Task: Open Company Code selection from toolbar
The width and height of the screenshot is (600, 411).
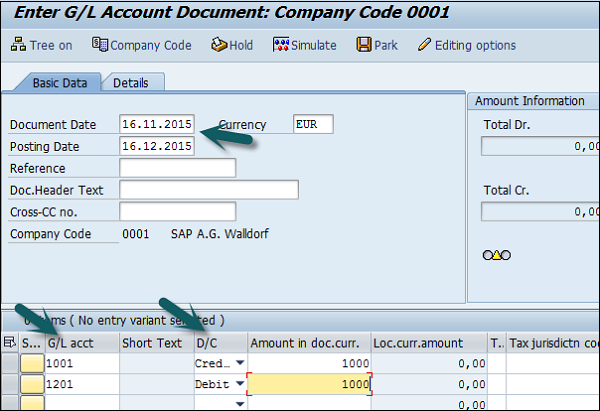Action: click(100, 45)
